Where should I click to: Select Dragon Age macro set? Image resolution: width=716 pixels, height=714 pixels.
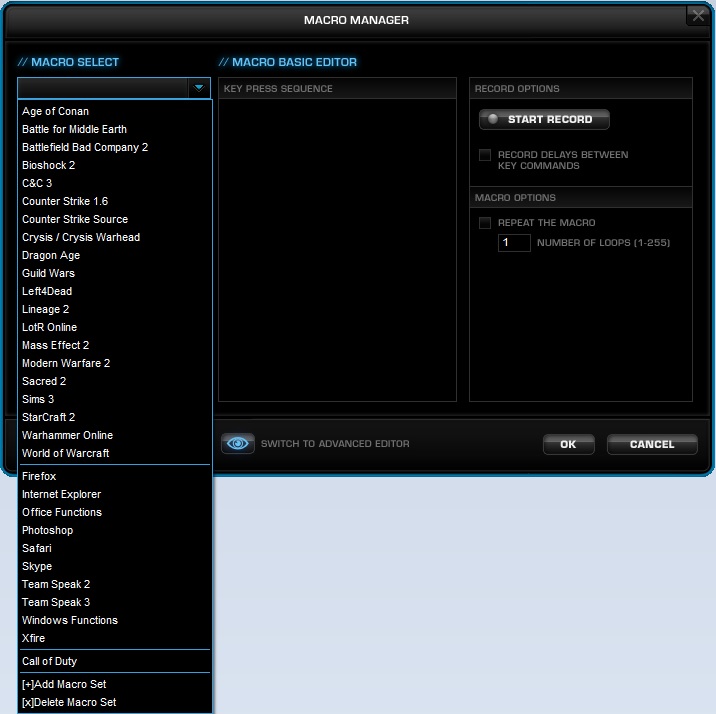coord(115,255)
